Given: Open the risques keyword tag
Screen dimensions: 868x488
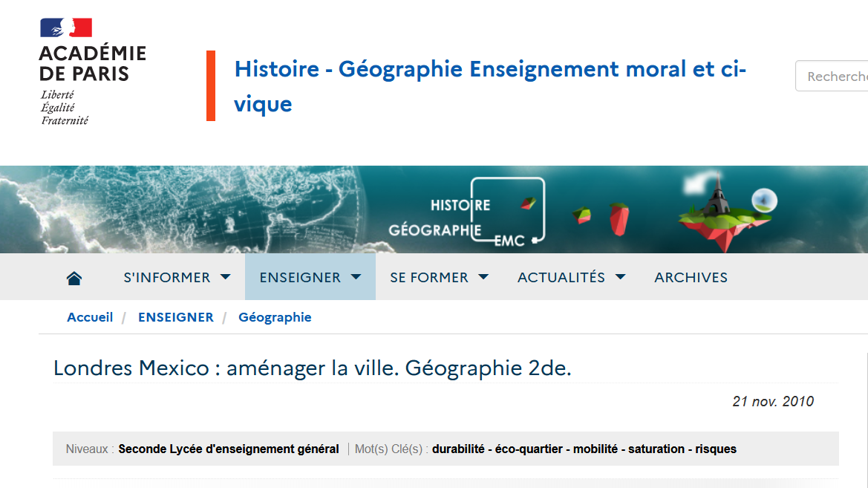Looking at the screenshot, I should point(716,449).
